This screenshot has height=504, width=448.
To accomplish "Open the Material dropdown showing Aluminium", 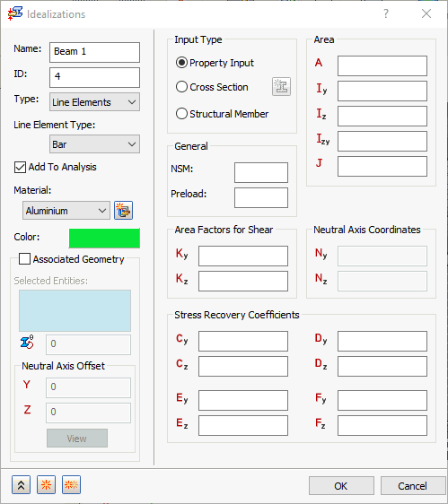I will click(x=66, y=211).
